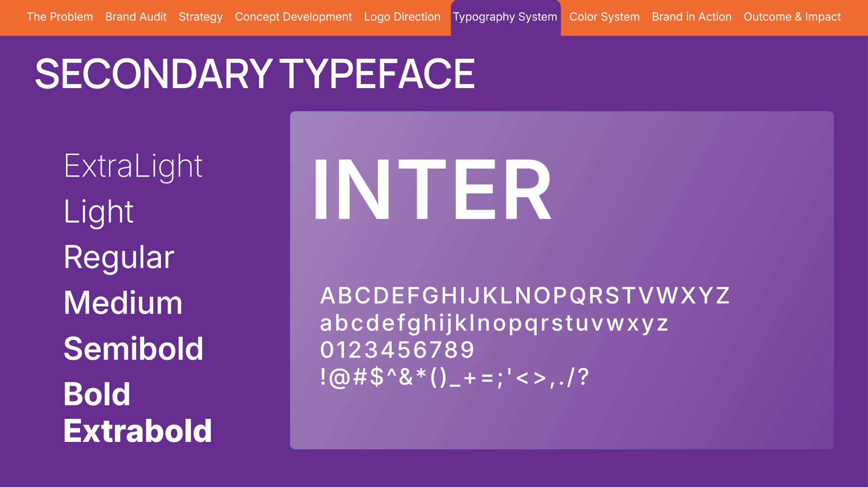Switch to Brand Audit section
This screenshot has height=488, width=868.
pos(136,17)
